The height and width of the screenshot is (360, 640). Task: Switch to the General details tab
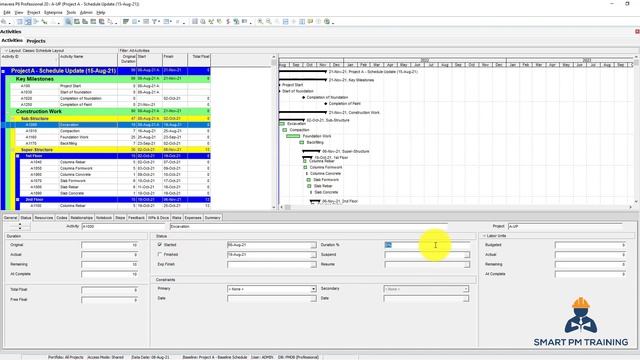click(11, 218)
